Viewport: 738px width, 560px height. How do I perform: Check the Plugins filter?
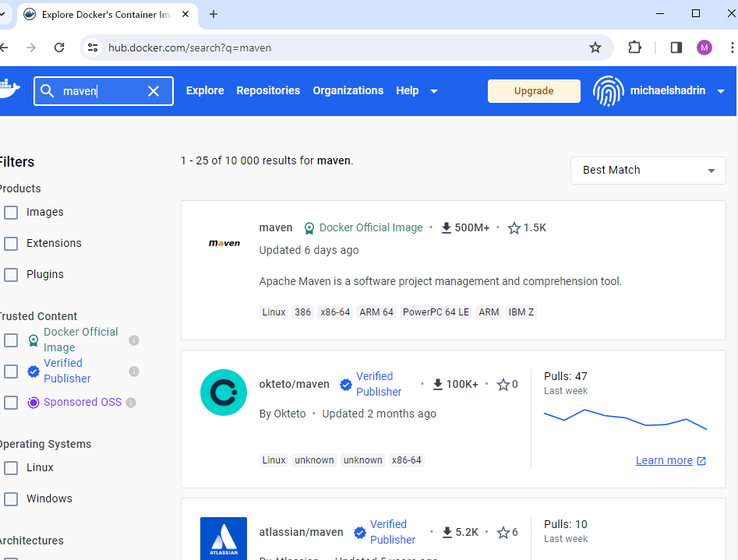pyautogui.click(x=11, y=274)
